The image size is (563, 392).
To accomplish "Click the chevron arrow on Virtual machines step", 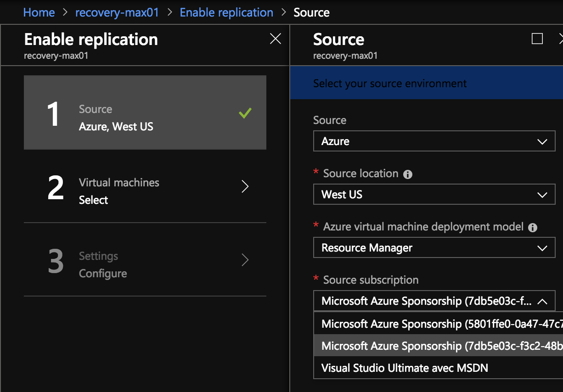I will tap(245, 186).
